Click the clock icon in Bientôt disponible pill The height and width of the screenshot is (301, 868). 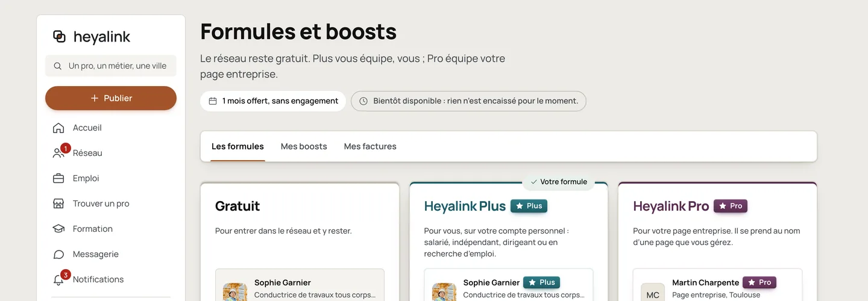click(x=363, y=101)
